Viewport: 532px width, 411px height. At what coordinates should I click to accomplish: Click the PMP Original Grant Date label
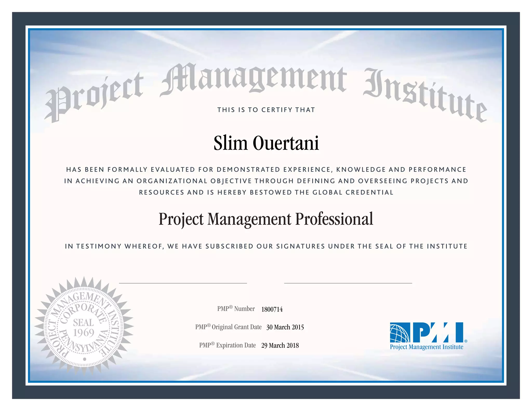(x=228, y=327)
